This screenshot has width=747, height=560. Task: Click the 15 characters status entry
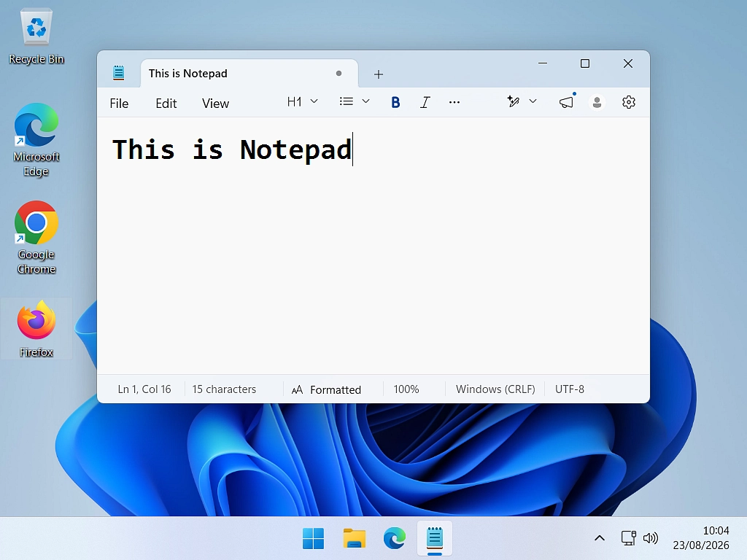224,389
